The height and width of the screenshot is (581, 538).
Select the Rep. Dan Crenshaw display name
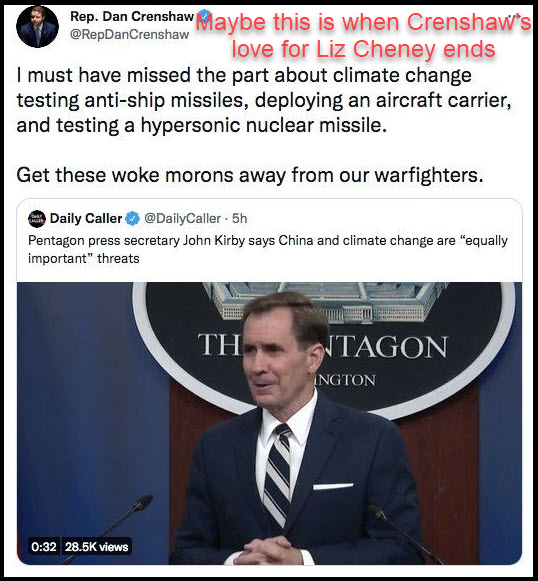[132, 16]
